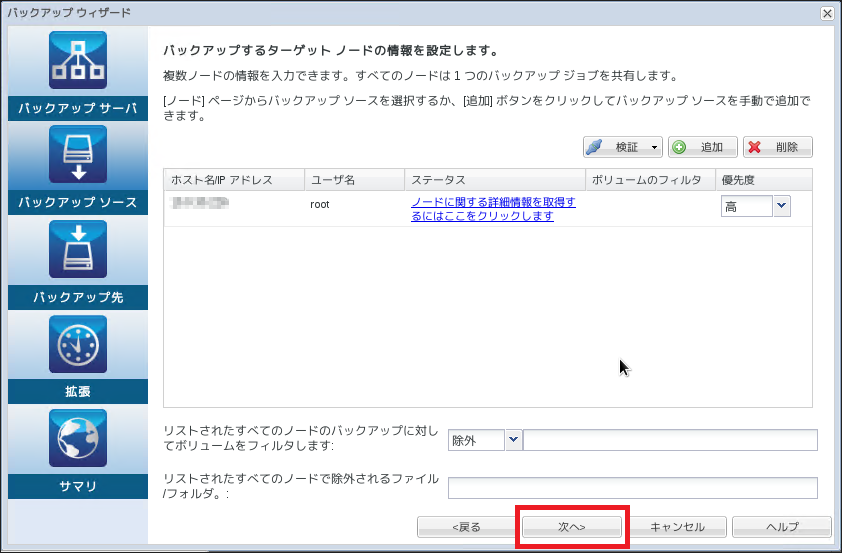The width and height of the screenshot is (842, 553).
Task: Open the node detail information link
Action: (x=493, y=209)
